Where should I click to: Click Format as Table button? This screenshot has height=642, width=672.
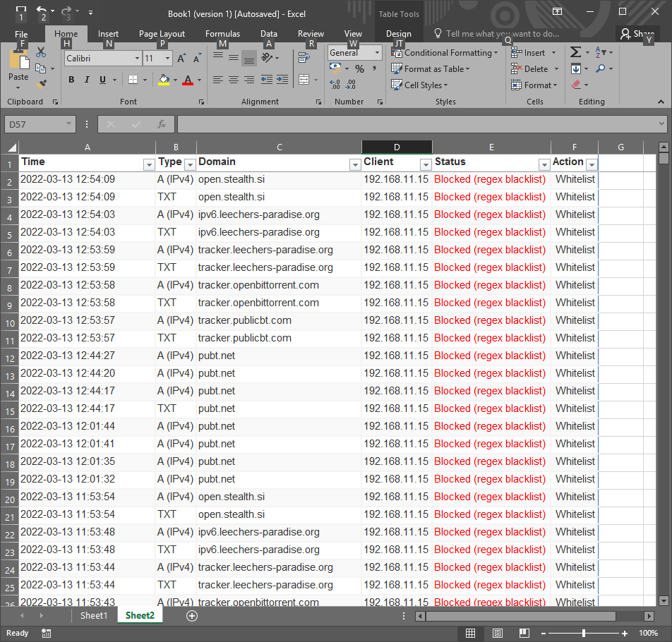point(431,69)
